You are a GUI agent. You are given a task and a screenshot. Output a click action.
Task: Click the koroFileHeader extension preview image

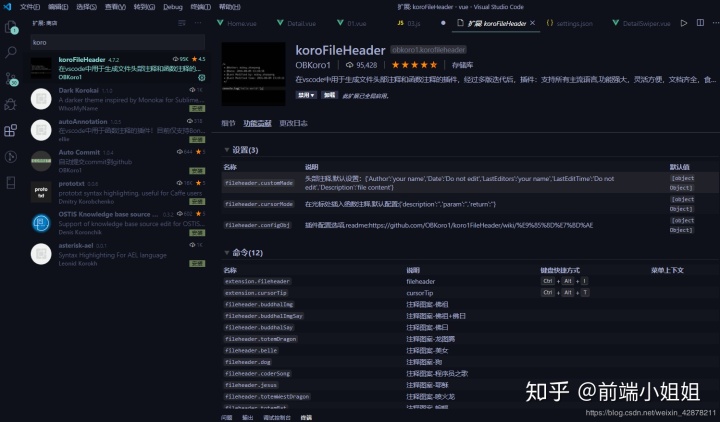[253, 73]
